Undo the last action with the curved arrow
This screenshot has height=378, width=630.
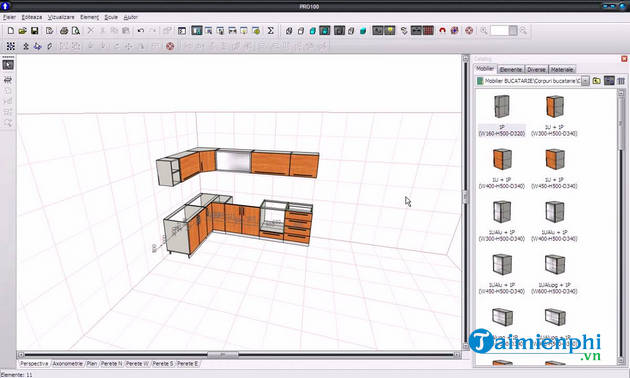pyautogui.click(x=141, y=31)
